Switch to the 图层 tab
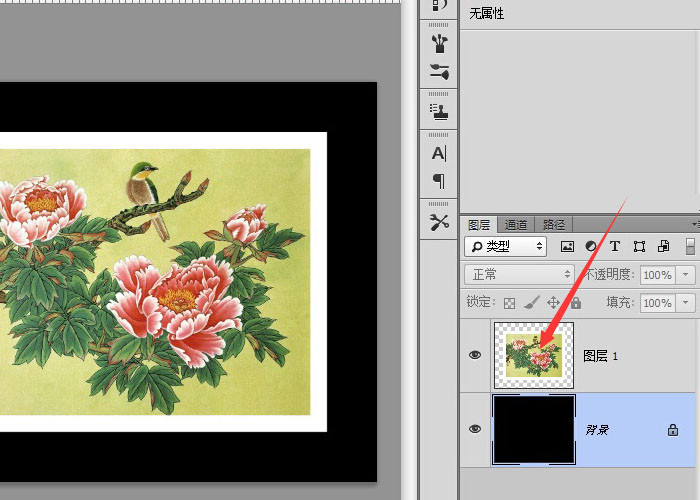This screenshot has width=700, height=500. coord(479,225)
